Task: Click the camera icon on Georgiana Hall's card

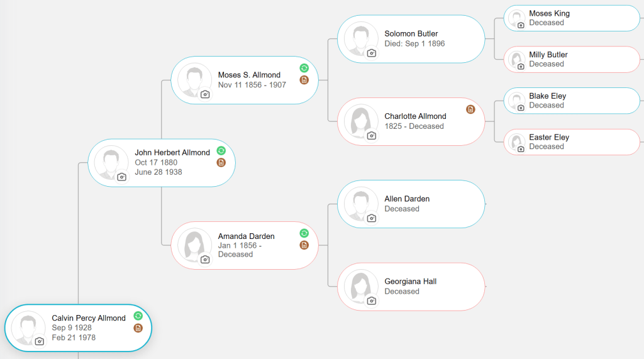Action: click(x=372, y=301)
